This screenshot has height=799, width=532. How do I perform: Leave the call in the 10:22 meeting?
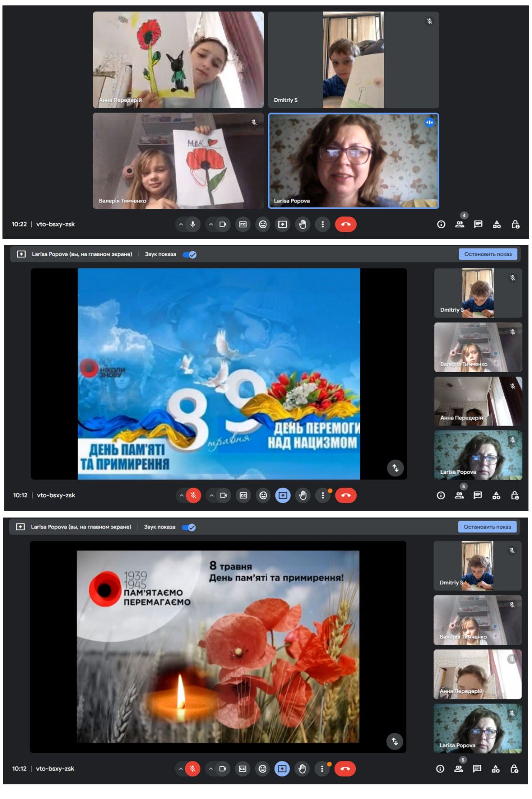pos(345,224)
